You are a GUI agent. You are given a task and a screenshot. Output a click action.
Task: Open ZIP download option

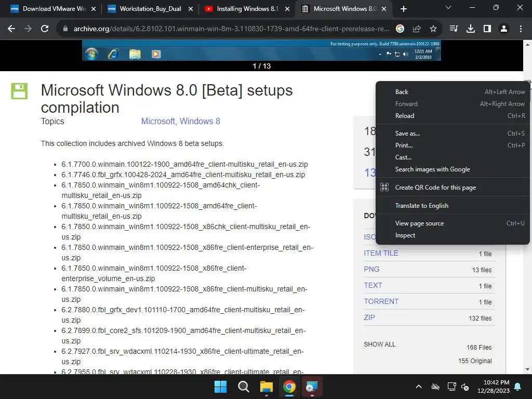pyautogui.click(x=369, y=317)
